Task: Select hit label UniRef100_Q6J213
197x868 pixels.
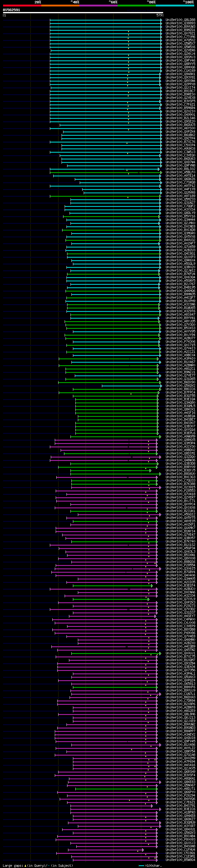Action: (180, 718)
